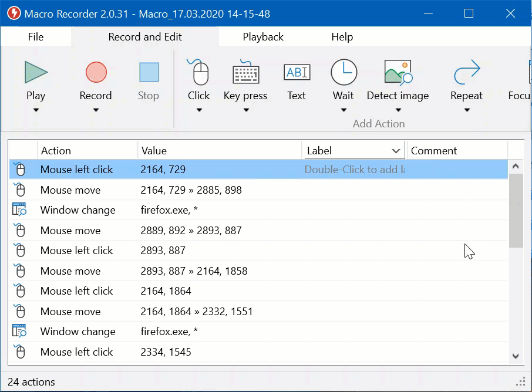Click the label field of selected row

tap(354, 170)
